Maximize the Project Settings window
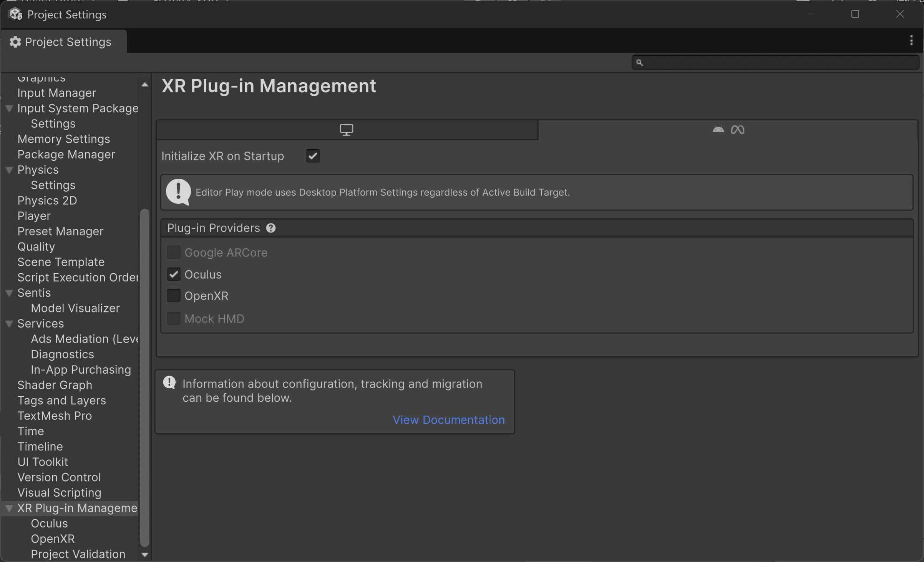924x562 pixels. click(855, 14)
